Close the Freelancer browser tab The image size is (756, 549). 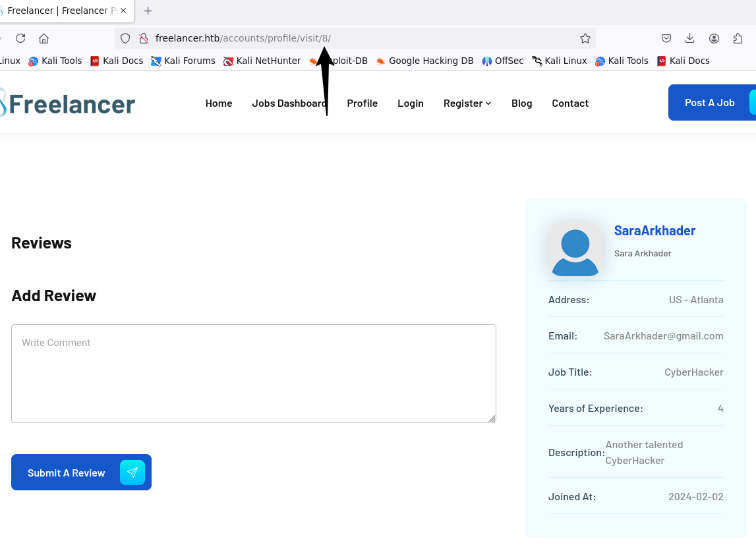click(x=123, y=11)
